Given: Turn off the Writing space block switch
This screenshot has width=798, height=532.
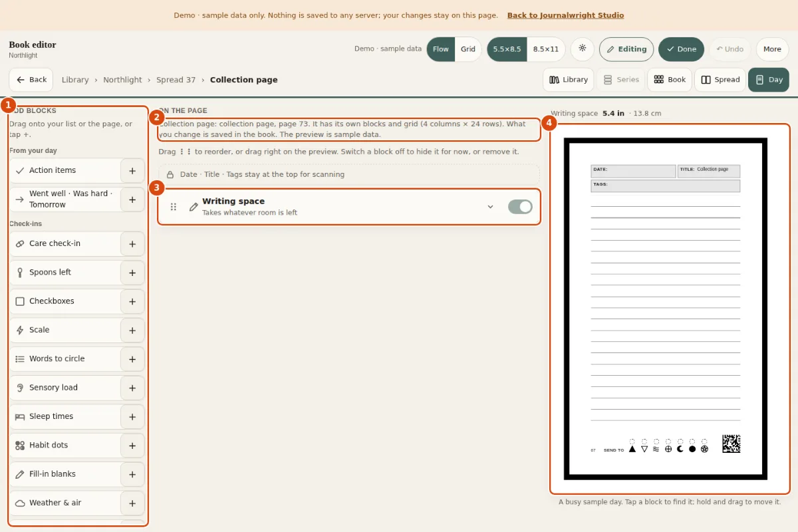Looking at the screenshot, I should 520,207.
